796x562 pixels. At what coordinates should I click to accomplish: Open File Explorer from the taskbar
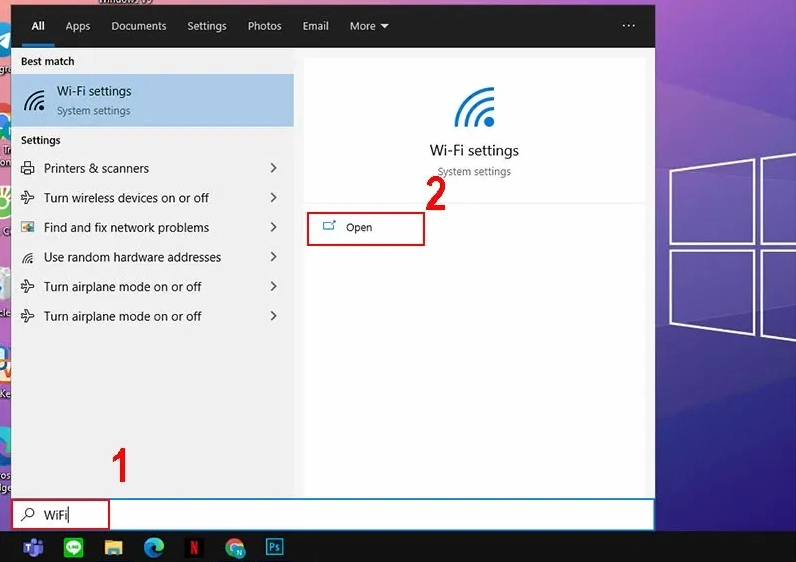(x=113, y=547)
